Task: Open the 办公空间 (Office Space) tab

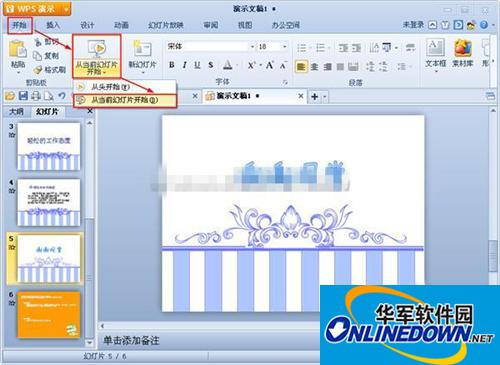Action: (286, 25)
